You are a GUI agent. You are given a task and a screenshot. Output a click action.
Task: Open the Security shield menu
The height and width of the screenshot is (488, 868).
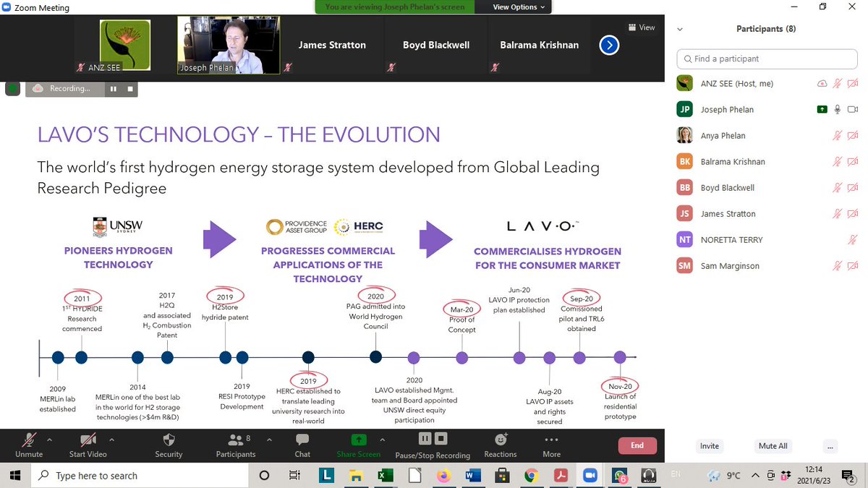pyautogui.click(x=169, y=445)
